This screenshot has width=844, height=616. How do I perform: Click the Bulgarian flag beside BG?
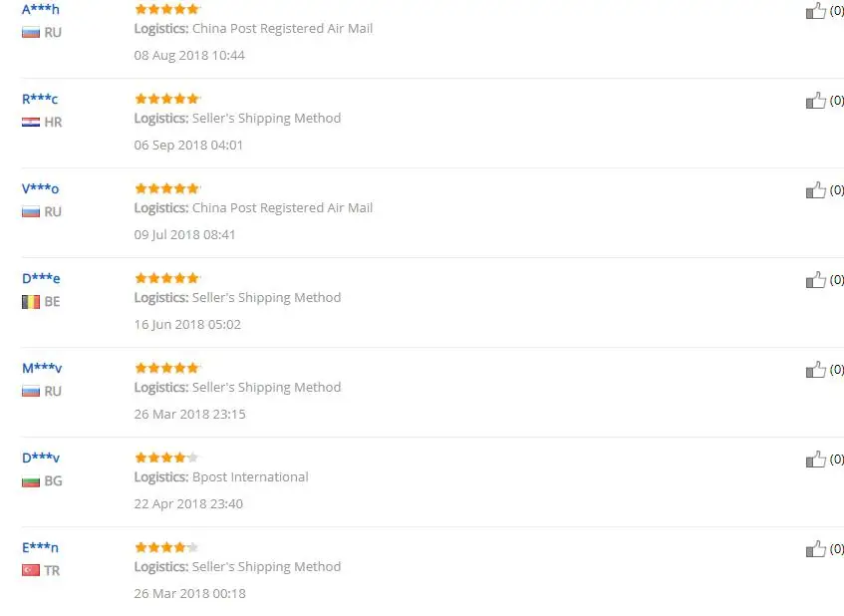[x=31, y=481]
